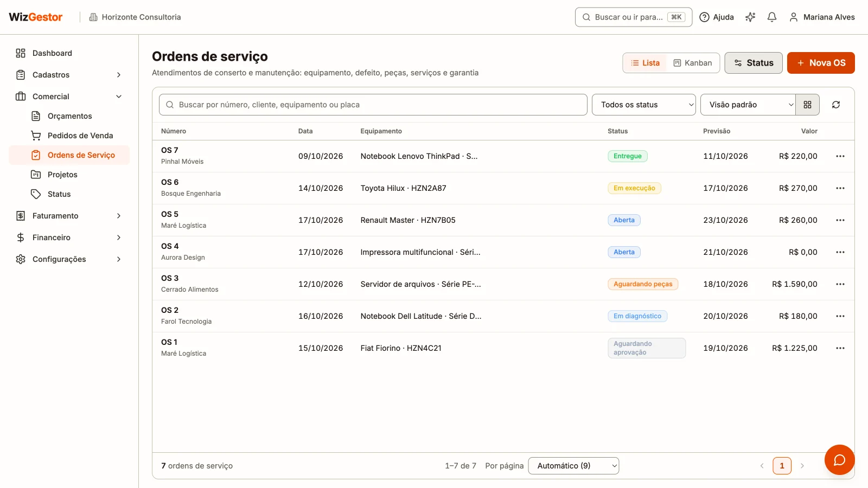868x488 pixels.
Task: Expand the Configurações sidebar section
Action: tap(69, 259)
